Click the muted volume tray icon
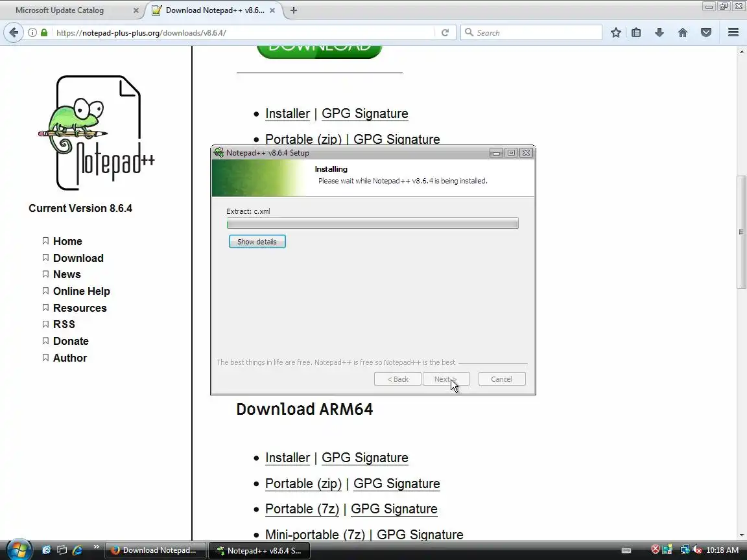Image resolution: width=747 pixels, height=560 pixels. tap(697, 550)
